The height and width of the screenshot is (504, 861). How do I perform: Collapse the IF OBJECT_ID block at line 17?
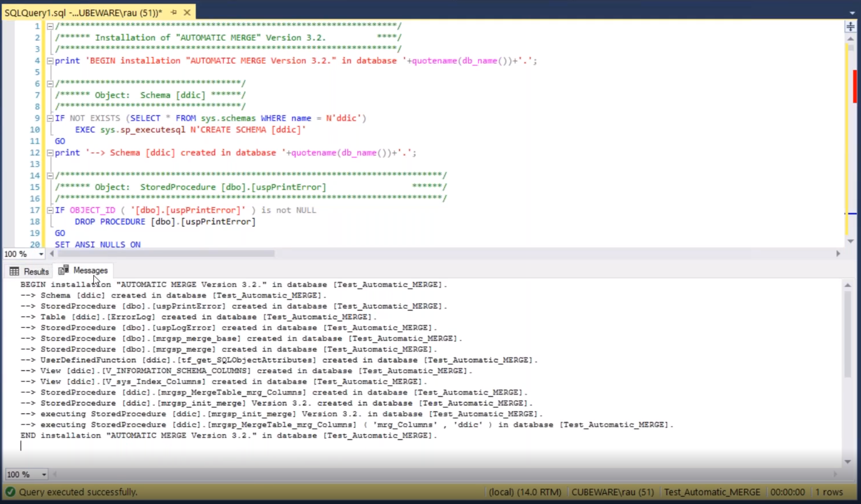[x=50, y=210]
